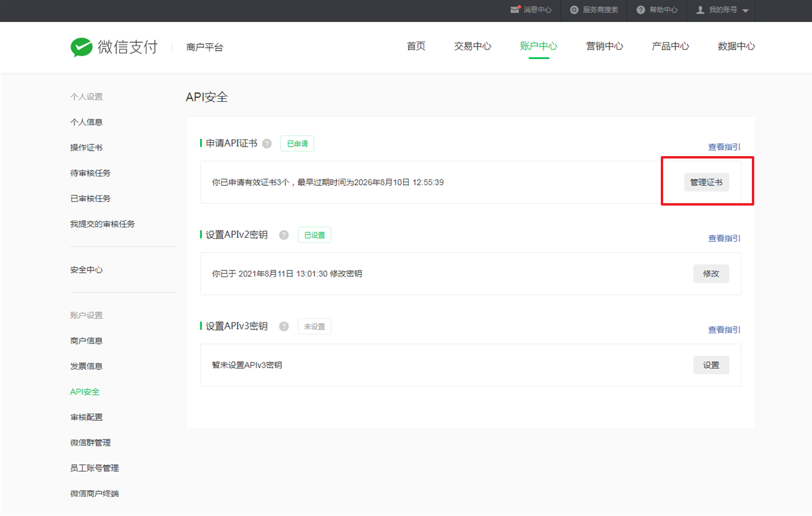This screenshot has width=812, height=516.
Task: Click the API安全 page heading
Action: point(207,97)
